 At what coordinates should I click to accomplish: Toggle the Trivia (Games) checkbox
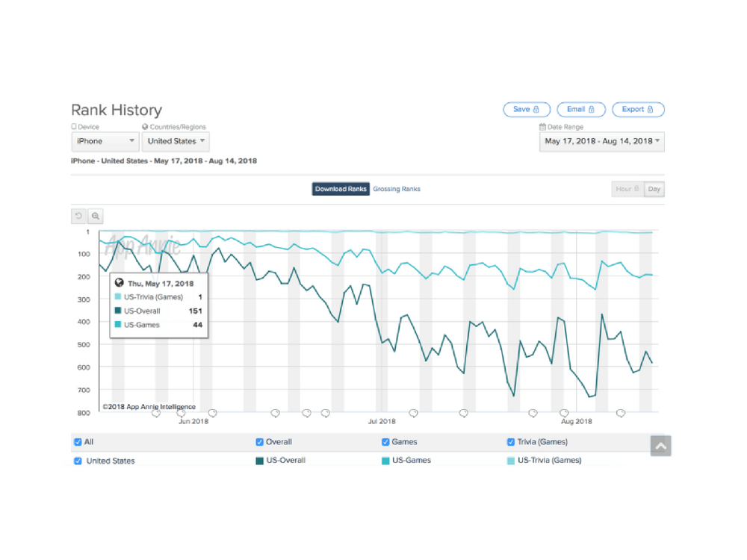[511, 442]
